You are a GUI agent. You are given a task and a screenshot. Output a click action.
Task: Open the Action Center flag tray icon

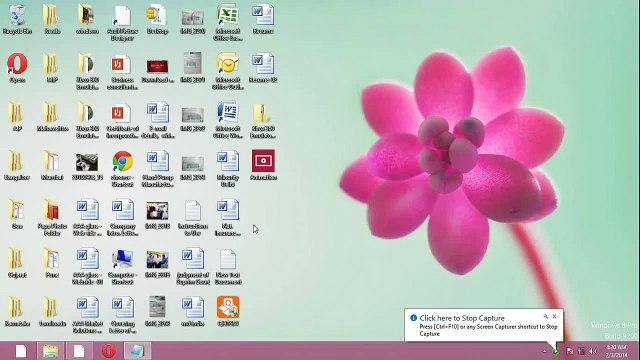[x=570, y=351]
